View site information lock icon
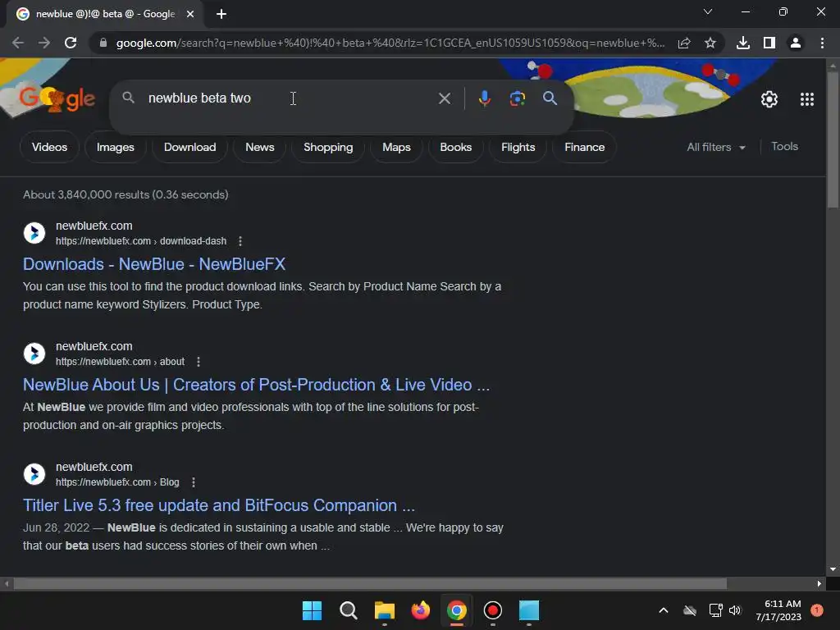The width and height of the screenshot is (840, 630). coord(103,43)
